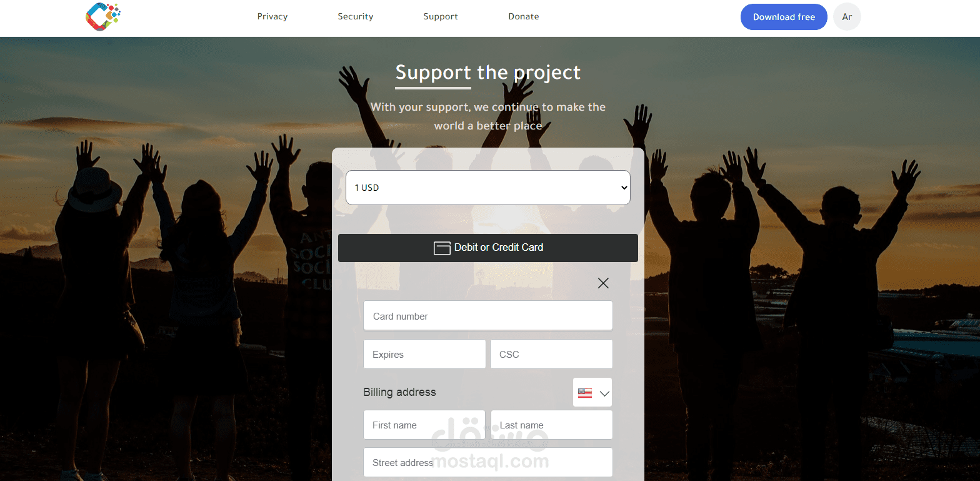The width and height of the screenshot is (980, 481).
Task: Click the Download free button
Action: 784,17
